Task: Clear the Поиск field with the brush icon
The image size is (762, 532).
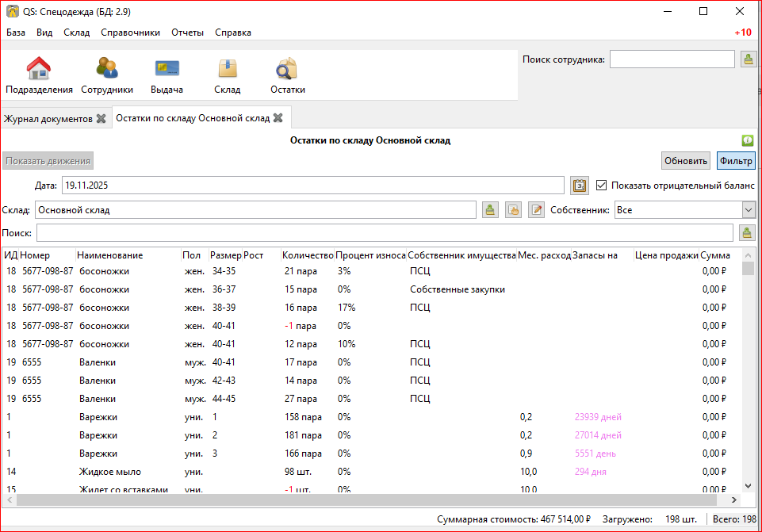Action: tap(746, 232)
